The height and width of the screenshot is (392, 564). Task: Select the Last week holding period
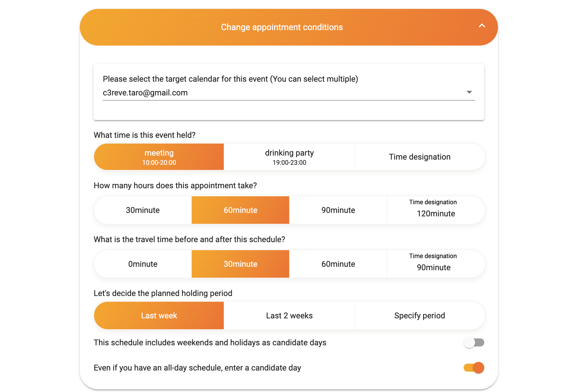point(159,315)
